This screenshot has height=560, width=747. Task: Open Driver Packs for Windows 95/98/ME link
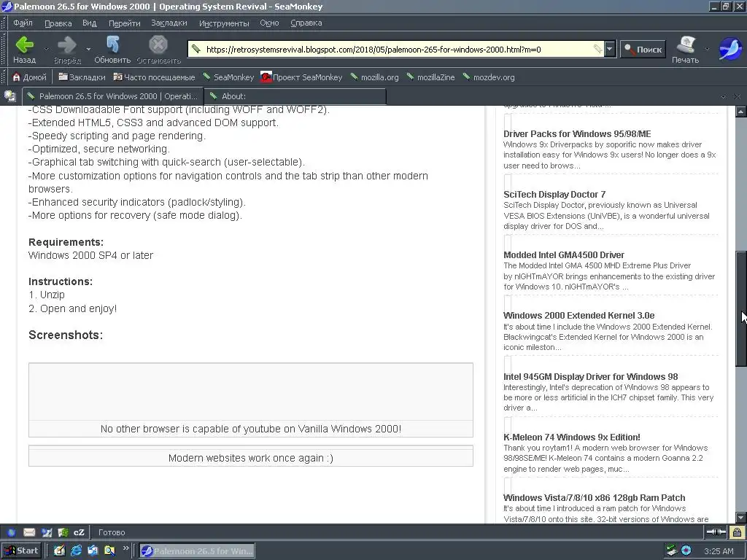click(x=577, y=134)
